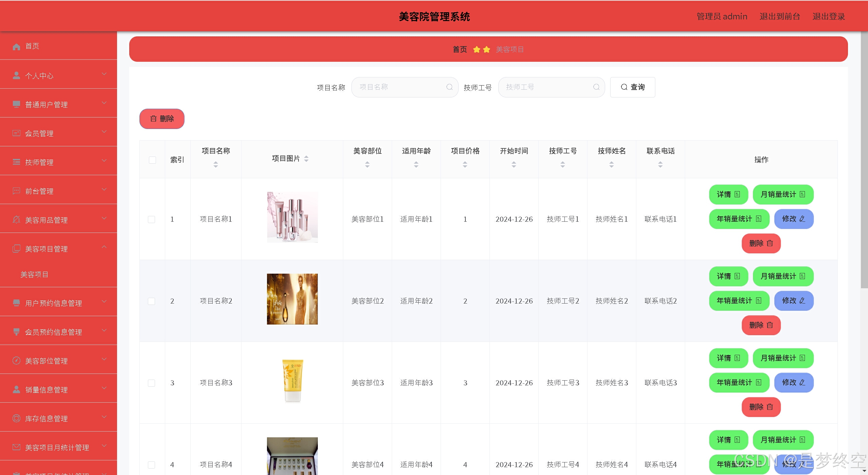Check the checkbox for row 项目名称1
This screenshot has width=868, height=475.
click(x=152, y=219)
